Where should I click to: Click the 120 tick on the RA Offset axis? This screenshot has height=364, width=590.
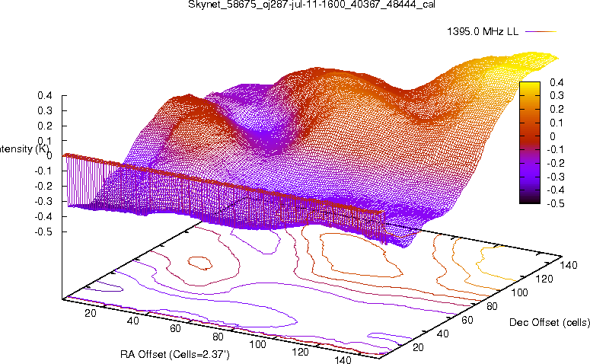[x=300, y=352]
